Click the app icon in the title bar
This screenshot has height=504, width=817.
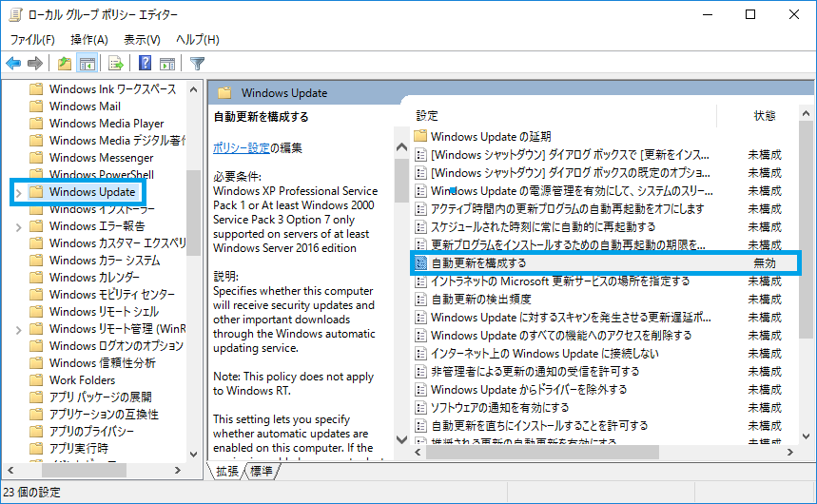tap(15, 14)
